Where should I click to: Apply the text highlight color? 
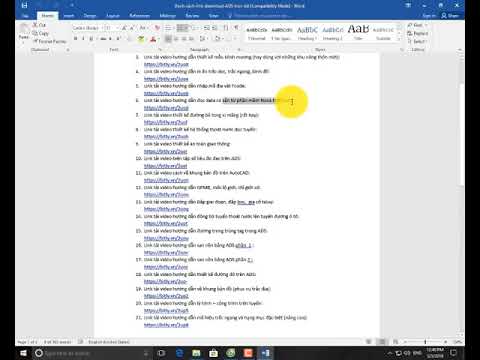[x=141, y=39]
